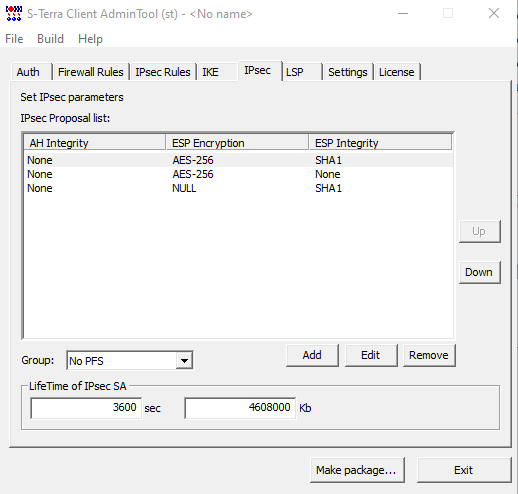
Task: Sort by AH Integrity column header
Action: (95, 143)
